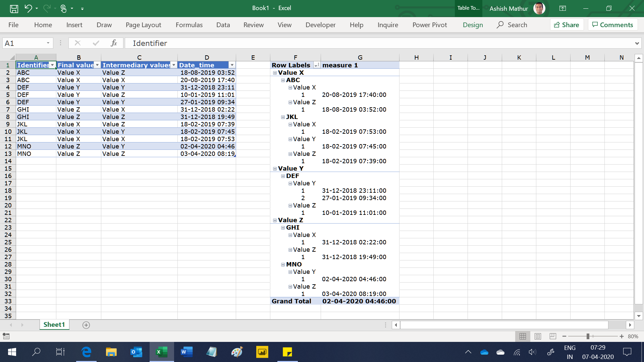Collapse the Value X pivot group
The image size is (644, 362).
click(x=275, y=73)
